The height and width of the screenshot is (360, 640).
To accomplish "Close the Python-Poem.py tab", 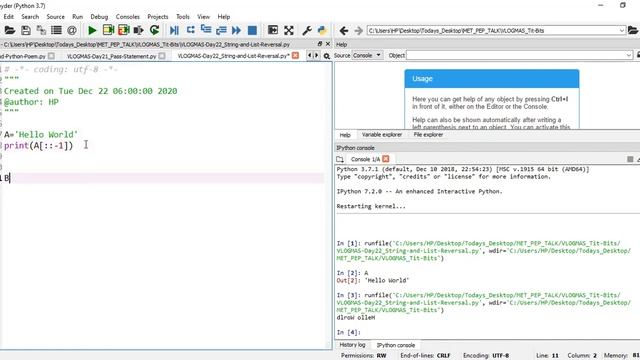I will 51,56.
